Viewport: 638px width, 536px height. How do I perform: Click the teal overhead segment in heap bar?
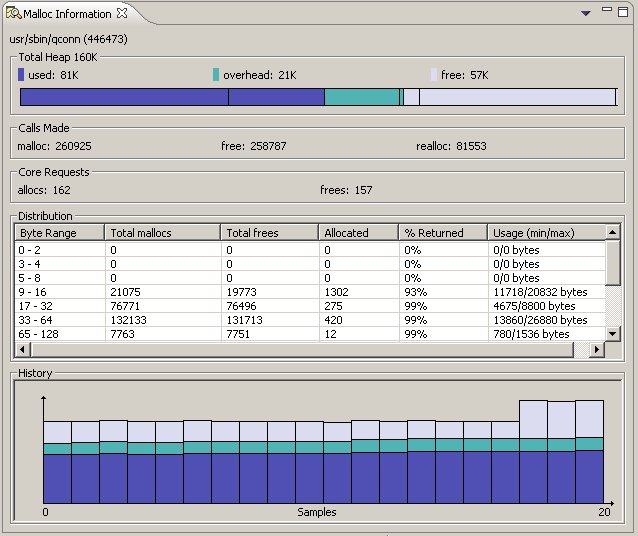pyautogui.click(x=361, y=97)
